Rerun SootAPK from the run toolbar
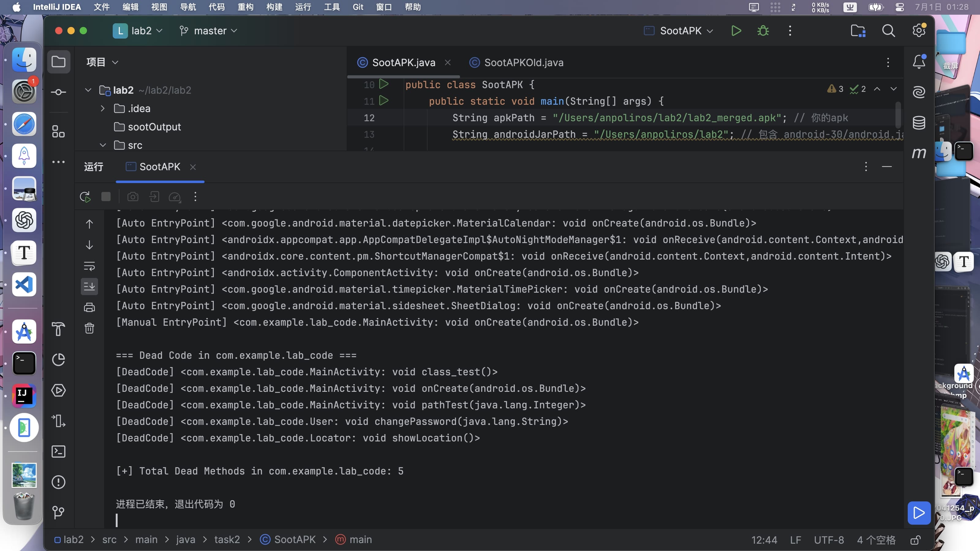 [85, 197]
